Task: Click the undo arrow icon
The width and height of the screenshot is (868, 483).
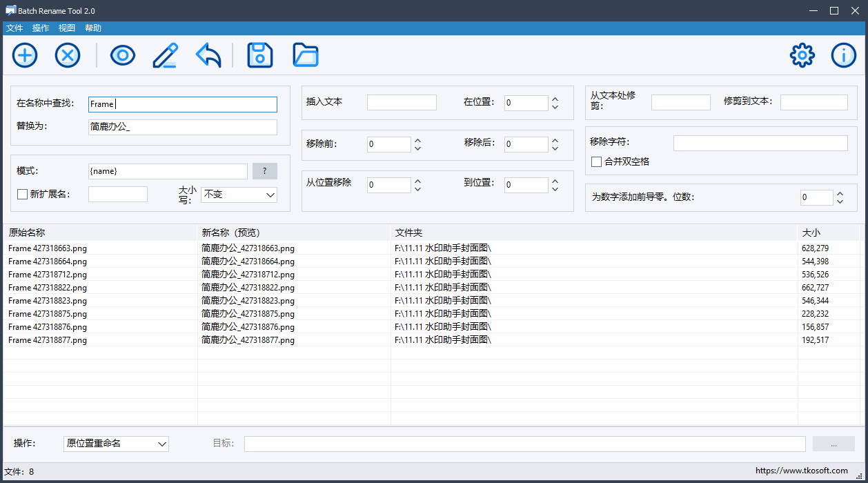Action: (x=208, y=55)
